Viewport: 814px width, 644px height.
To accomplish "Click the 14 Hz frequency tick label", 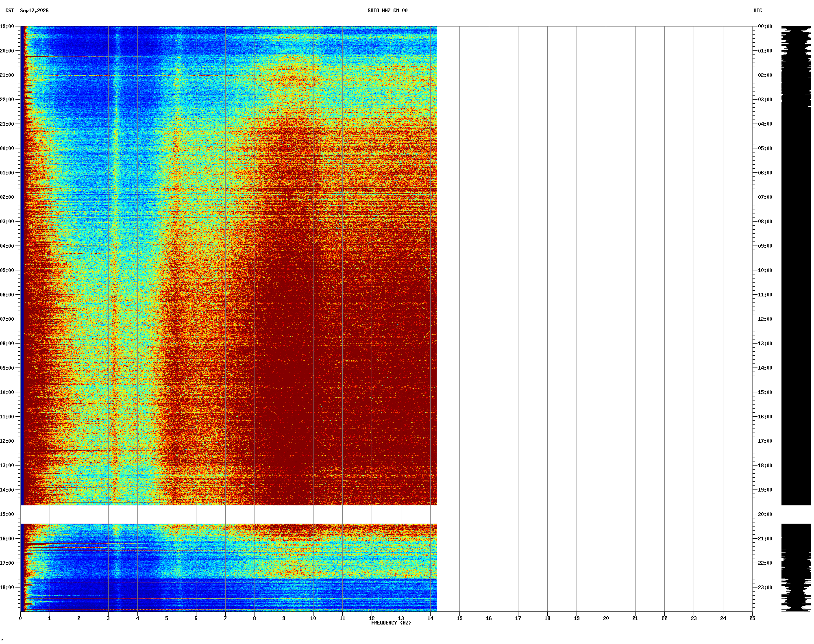I will tap(430, 618).
